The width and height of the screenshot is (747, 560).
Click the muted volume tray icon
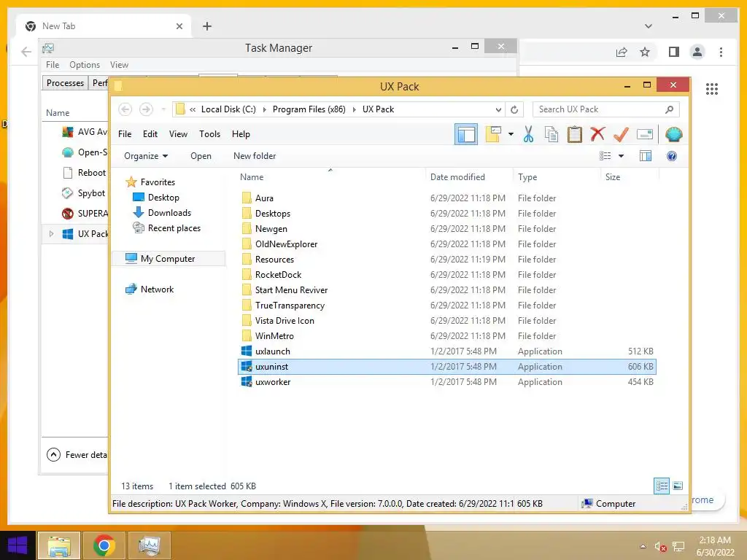click(660, 547)
